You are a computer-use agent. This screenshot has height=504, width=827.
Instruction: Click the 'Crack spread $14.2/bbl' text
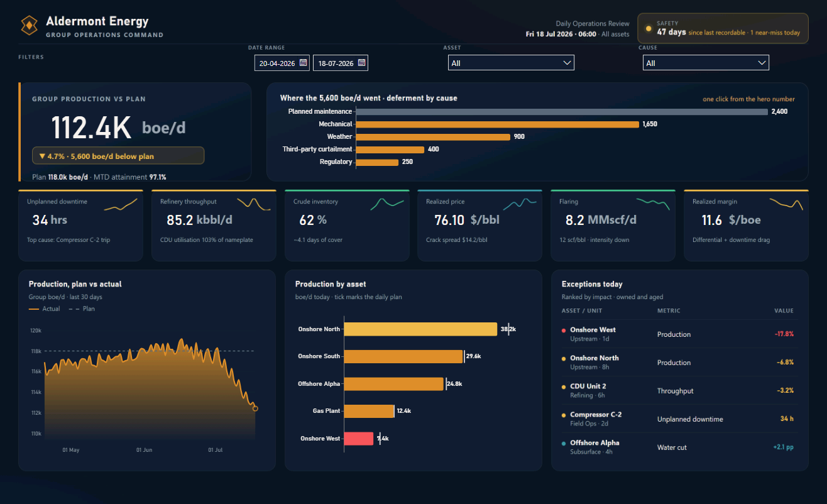coord(457,240)
